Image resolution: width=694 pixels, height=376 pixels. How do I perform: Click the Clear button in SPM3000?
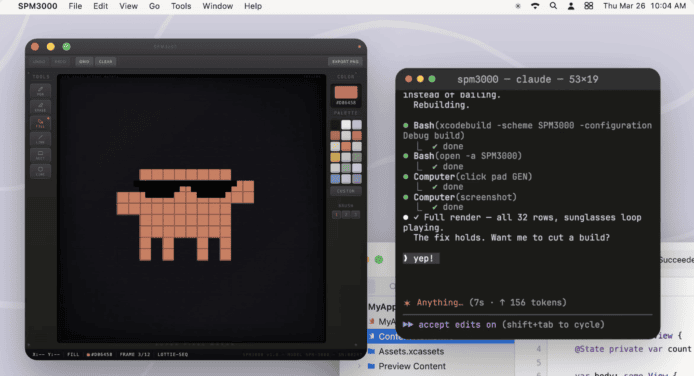pyautogui.click(x=105, y=61)
